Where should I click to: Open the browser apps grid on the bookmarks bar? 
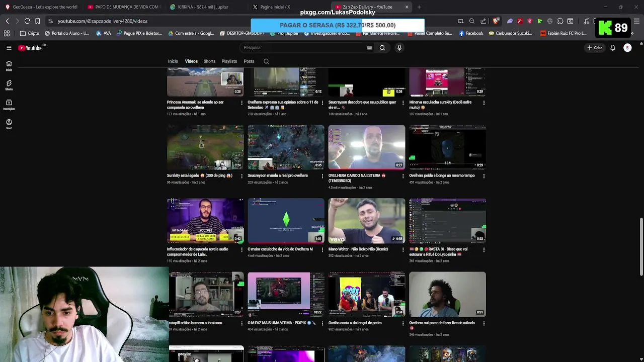pyautogui.click(x=7, y=33)
